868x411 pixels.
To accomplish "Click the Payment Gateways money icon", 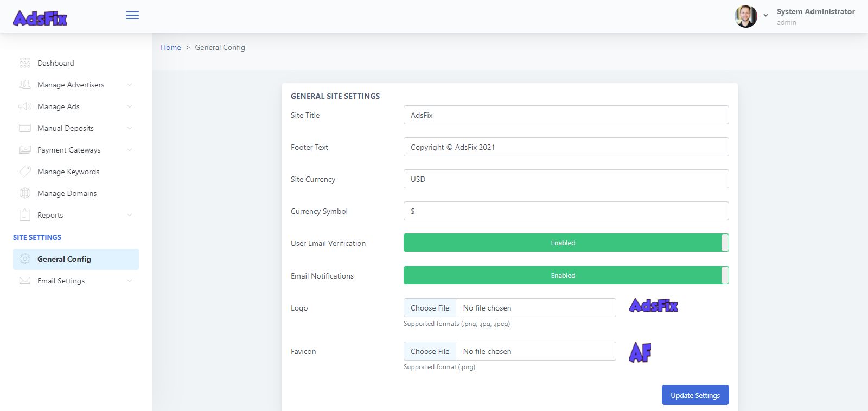I will 25,150.
